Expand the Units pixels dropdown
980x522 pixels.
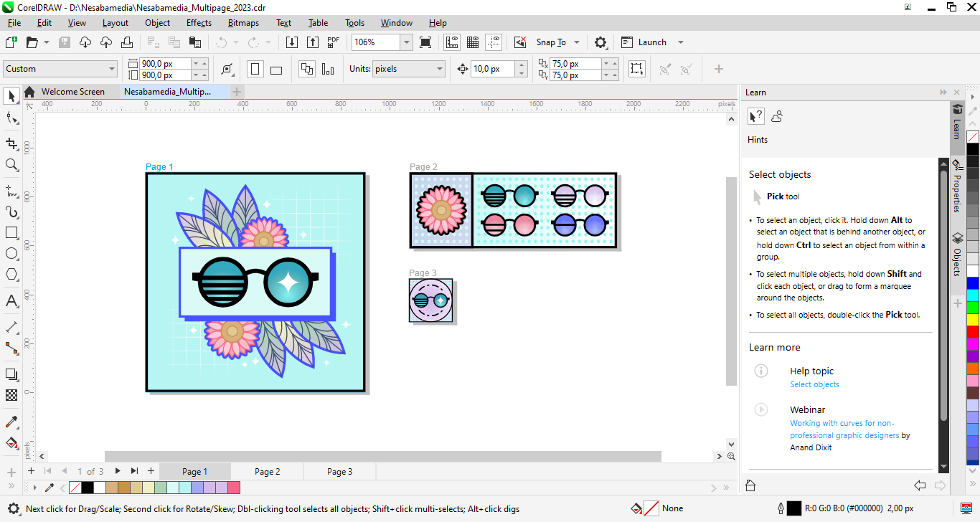(x=440, y=69)
